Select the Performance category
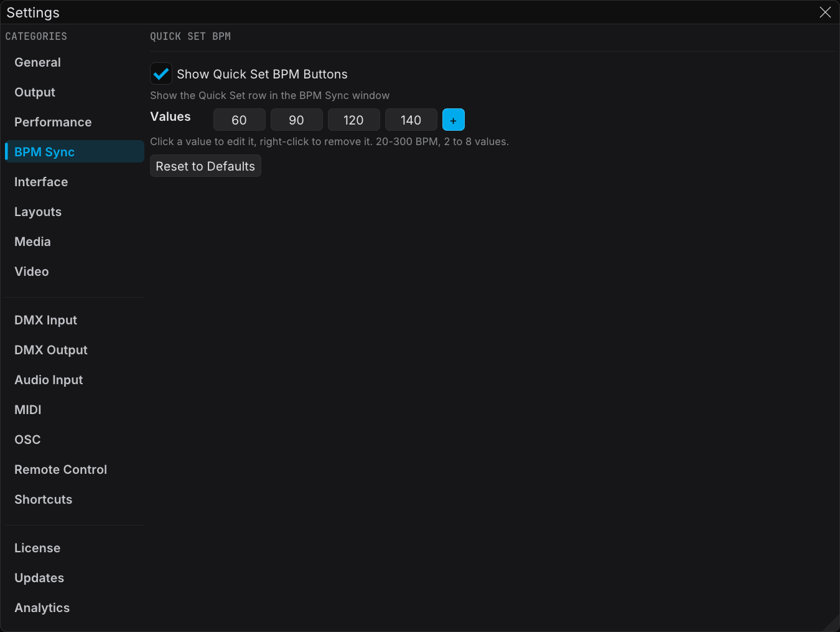Viewport: 840px width, 632px height. [75, 122]
